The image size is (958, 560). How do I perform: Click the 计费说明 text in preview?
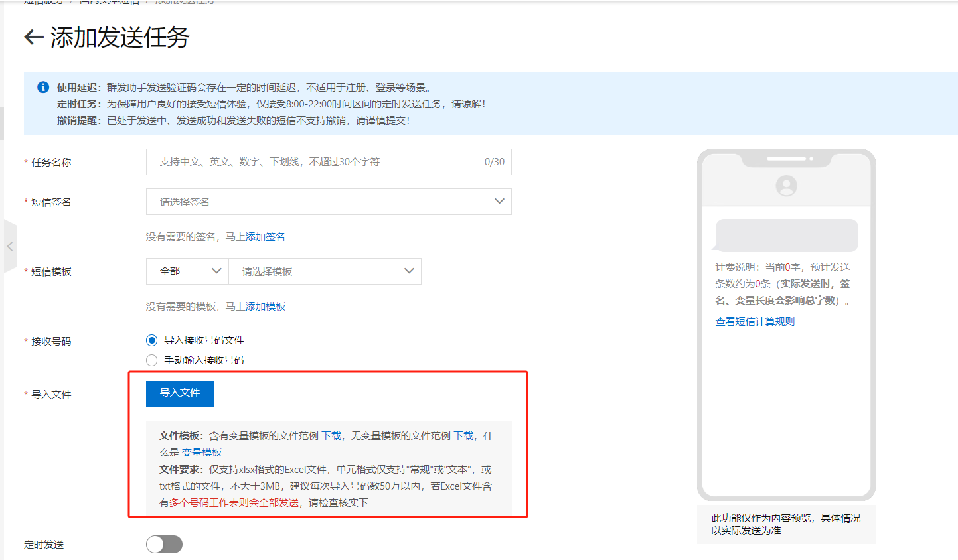pyautogui.click(x=783, y=284)
